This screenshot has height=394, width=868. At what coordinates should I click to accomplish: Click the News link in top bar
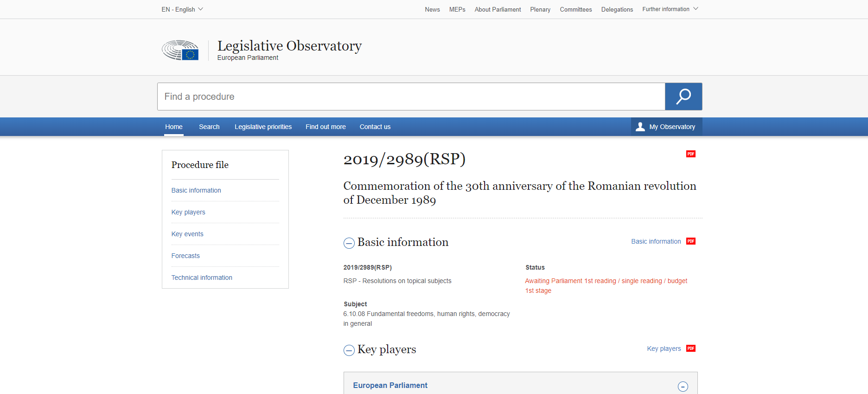click(432, 9)
